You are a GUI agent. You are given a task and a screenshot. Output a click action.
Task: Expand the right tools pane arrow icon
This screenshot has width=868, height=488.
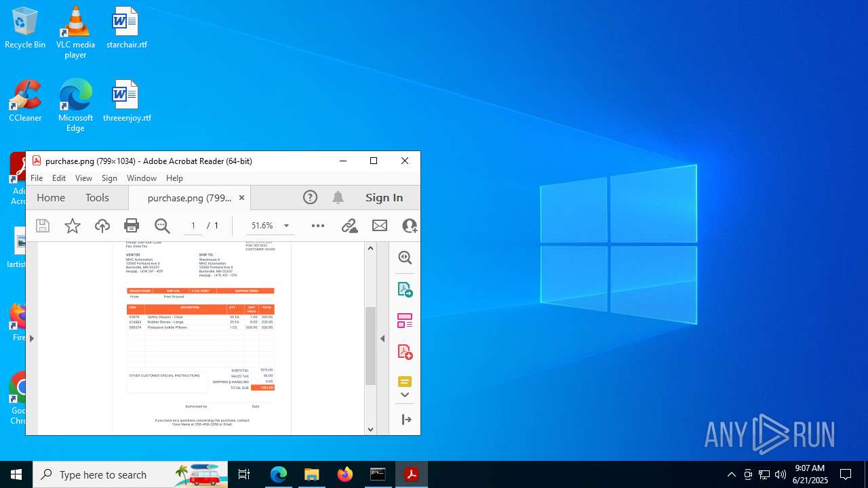pos(407,420)
